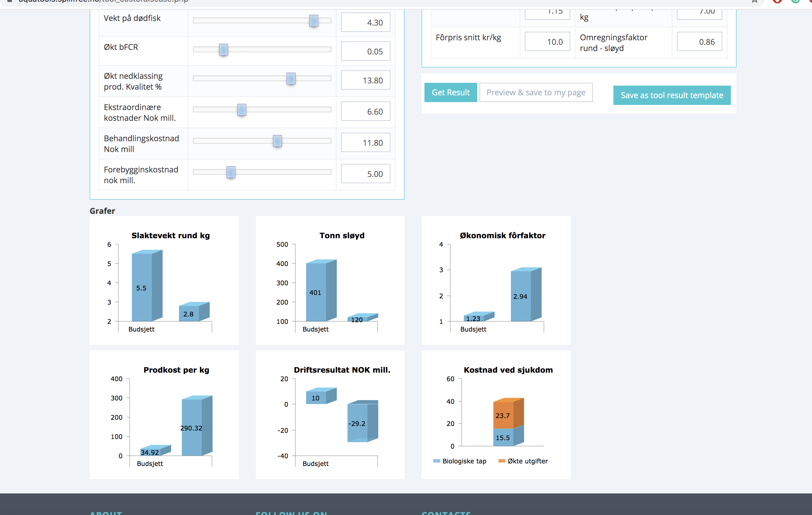Viewport: 812px width, 515px height.
Task: Click the orange 23.7 bar in Kostnad ved sjukdom
Action: [503, 415]
